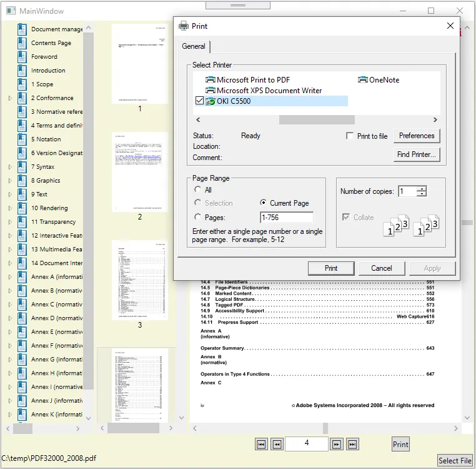Expand the 2 Conformance tree node
Image resolution: width=476 pixels, height=469 pixels.
click(x=10, y=98)
